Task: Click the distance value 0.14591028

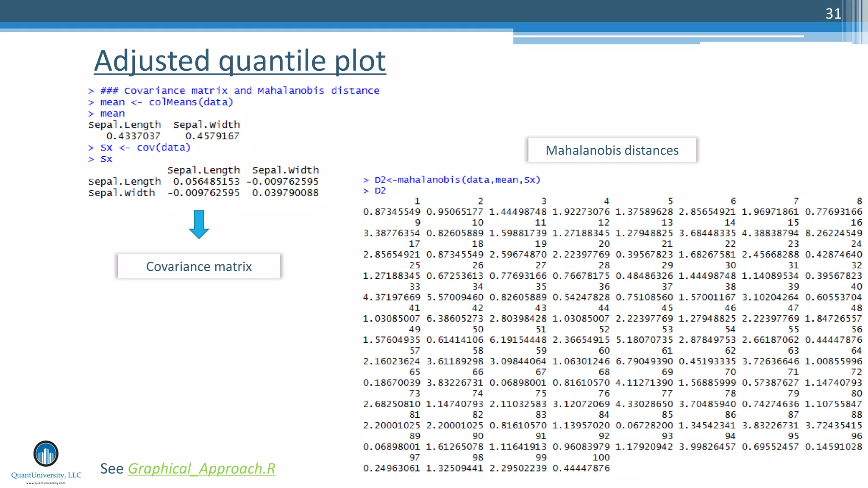Action: pos(834,446)
